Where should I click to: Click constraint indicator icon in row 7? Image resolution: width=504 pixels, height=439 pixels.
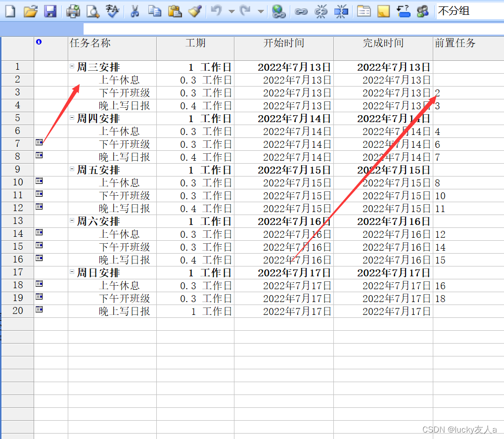(39, 142)
